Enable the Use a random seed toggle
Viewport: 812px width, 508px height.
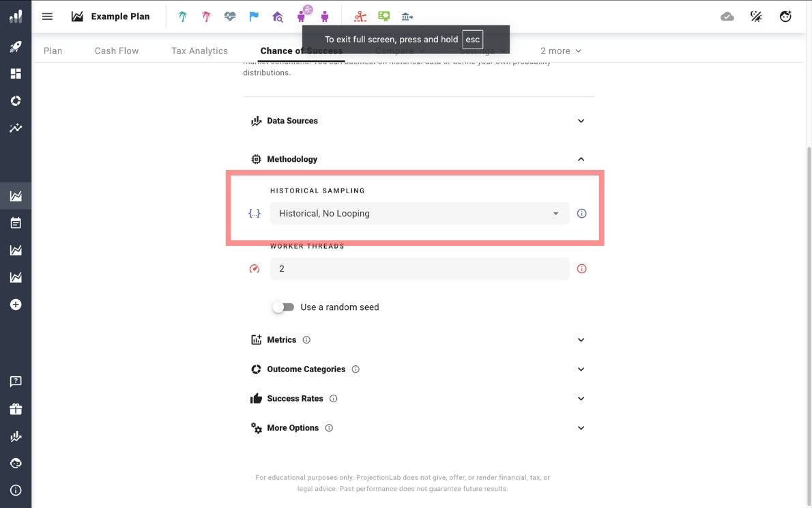(x=282, y=307)
